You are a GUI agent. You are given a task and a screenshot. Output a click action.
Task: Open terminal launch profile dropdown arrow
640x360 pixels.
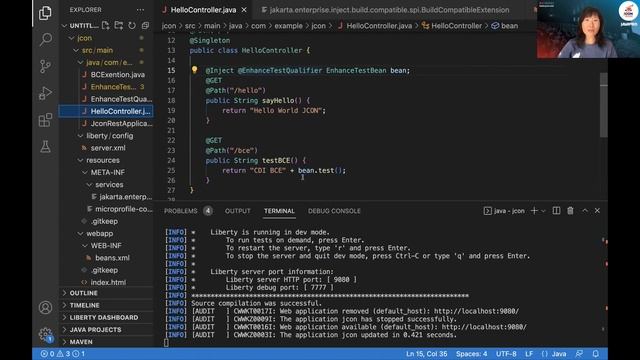(543, 211)
